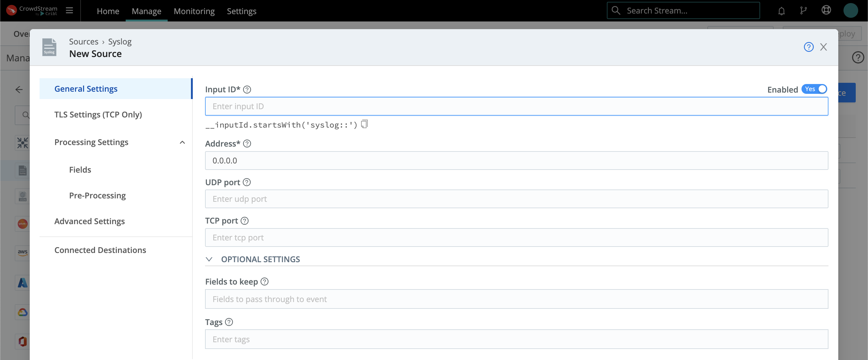Disable the Enabled toggle
The width and height of the screenshot is (868, 360).
coord(815,89)
